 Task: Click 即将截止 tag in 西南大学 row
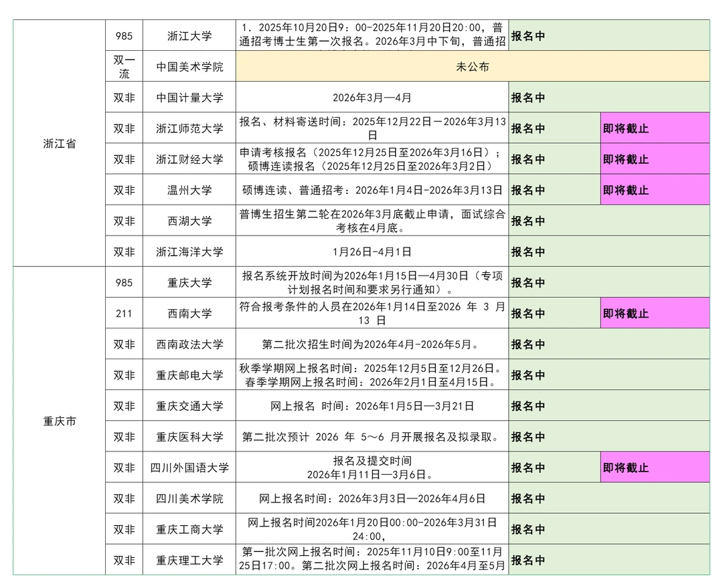click(655, 313)
